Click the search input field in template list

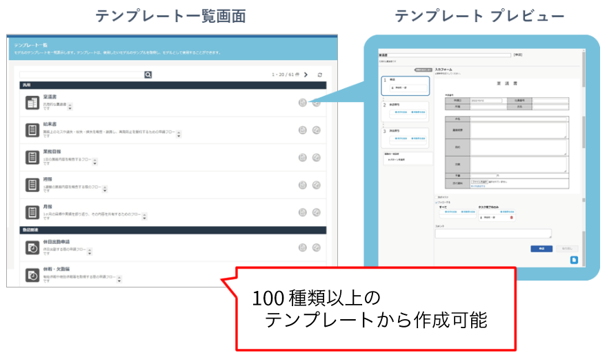coord(81,74)
